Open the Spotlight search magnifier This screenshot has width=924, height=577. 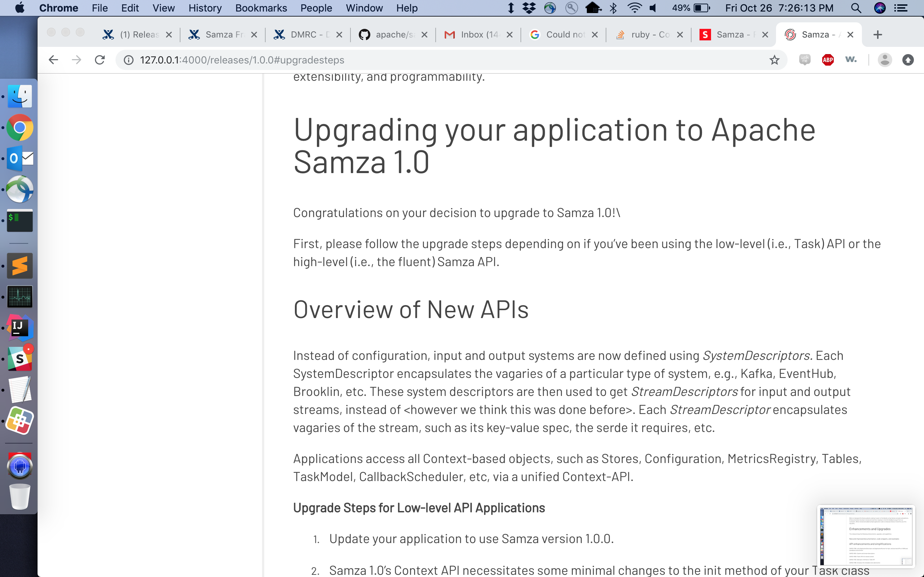click(x=856, y=8)
